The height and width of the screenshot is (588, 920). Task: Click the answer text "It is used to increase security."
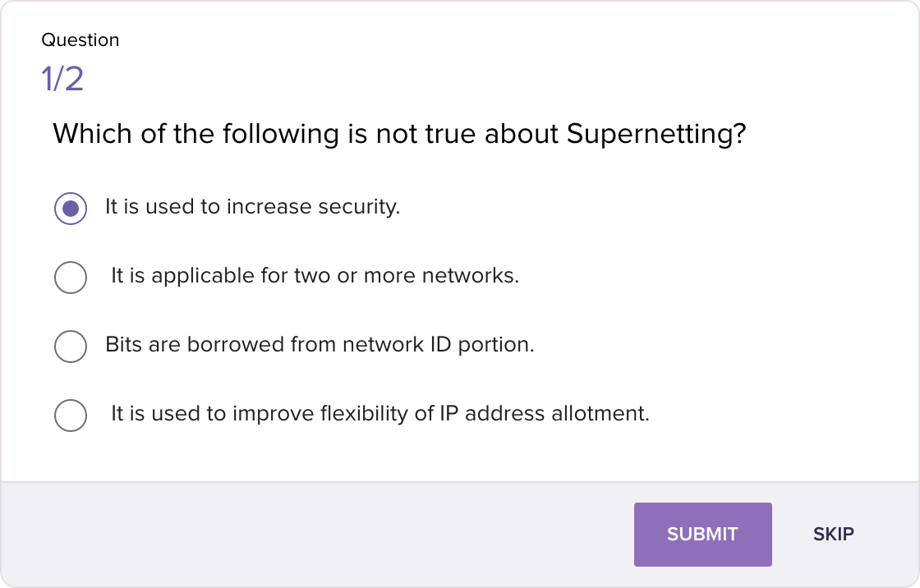click(x=252, y=207)
